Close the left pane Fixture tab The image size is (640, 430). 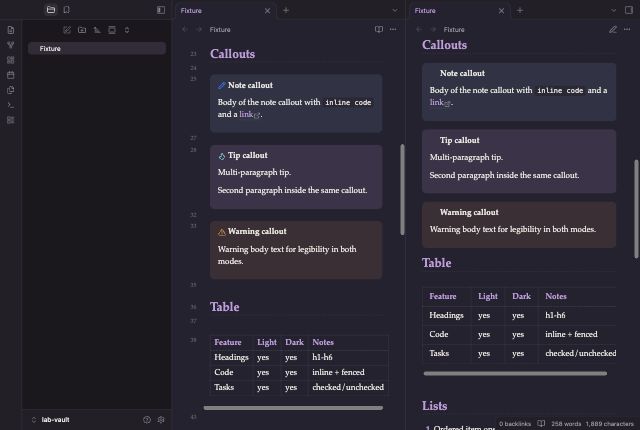(x=267, y=11)
